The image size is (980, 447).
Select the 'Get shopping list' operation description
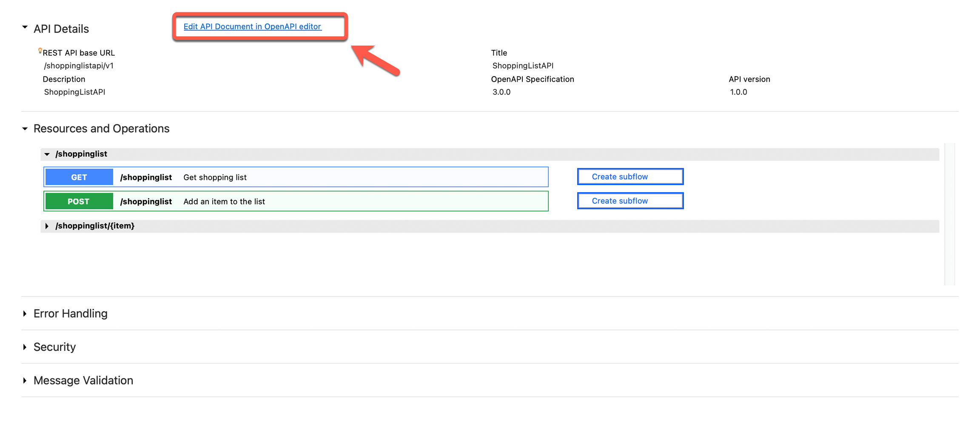click(x=215, y=177)
